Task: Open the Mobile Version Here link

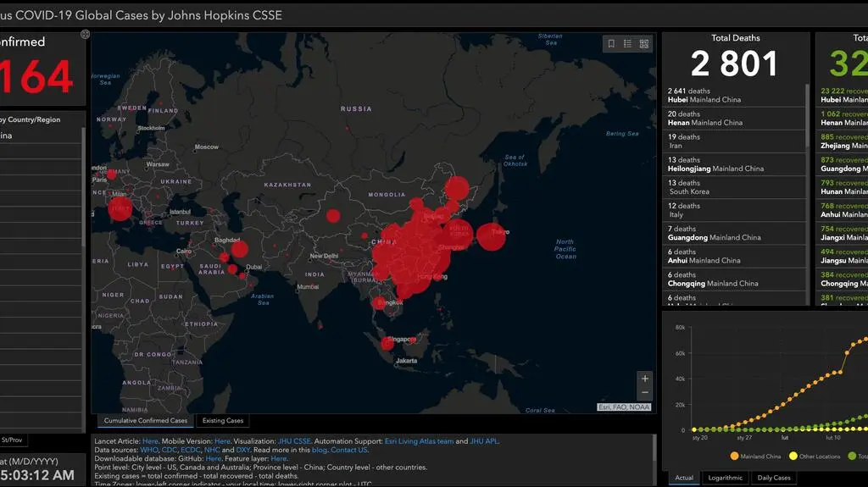Action: coord(222,441)
